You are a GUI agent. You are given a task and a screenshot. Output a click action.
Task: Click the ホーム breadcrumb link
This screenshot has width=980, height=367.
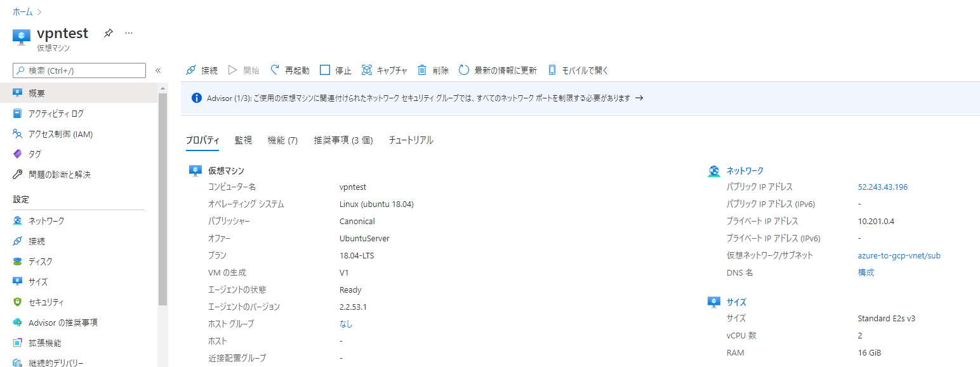click(x=23, y=12)
